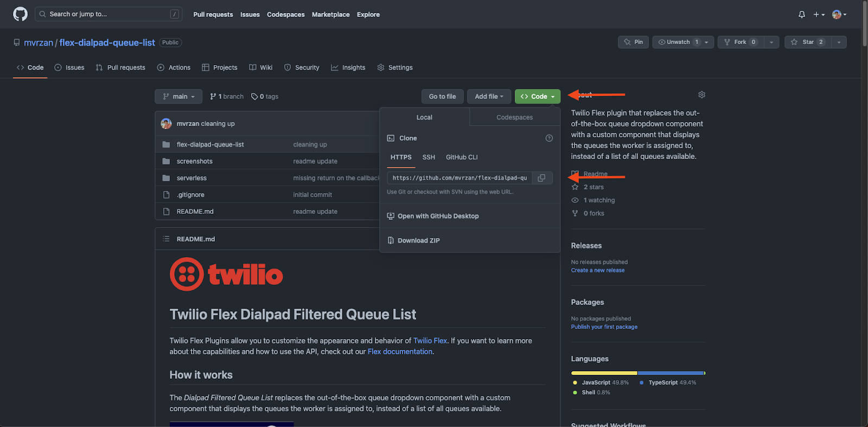View the 0 tags link
The width and height of the screenshot is (868, 427).
[265, 97]
